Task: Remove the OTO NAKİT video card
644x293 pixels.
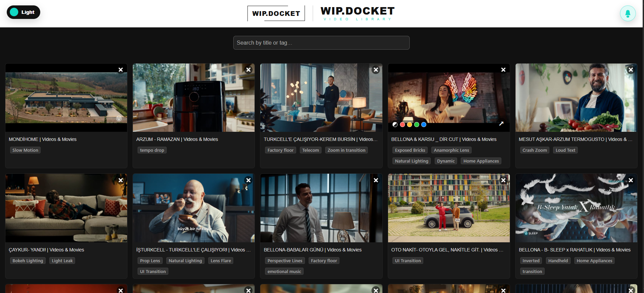Action: [503, 180]
